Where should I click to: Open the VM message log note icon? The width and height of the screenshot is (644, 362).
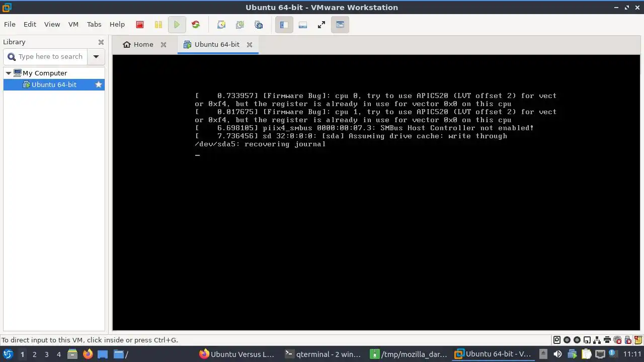[x=637, y=340]
